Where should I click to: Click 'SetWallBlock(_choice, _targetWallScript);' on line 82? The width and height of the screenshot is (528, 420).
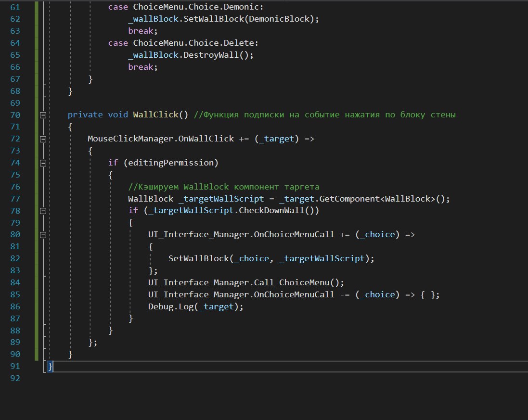271,258
